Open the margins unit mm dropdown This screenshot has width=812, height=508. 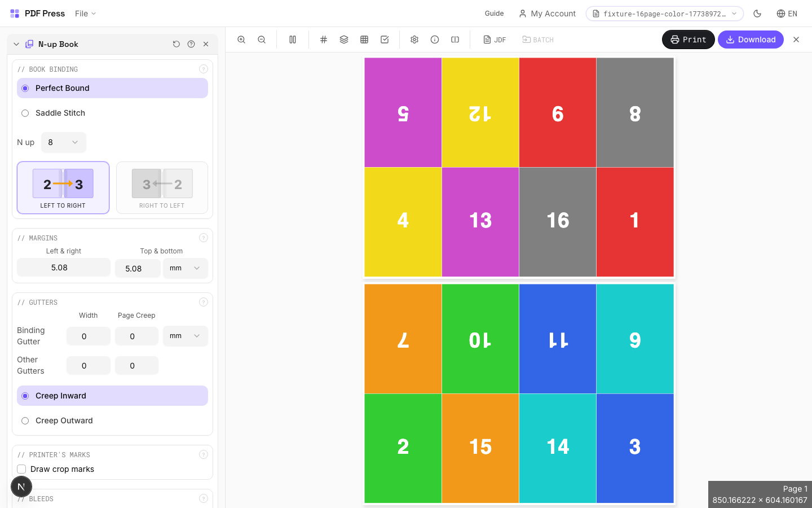185,268
